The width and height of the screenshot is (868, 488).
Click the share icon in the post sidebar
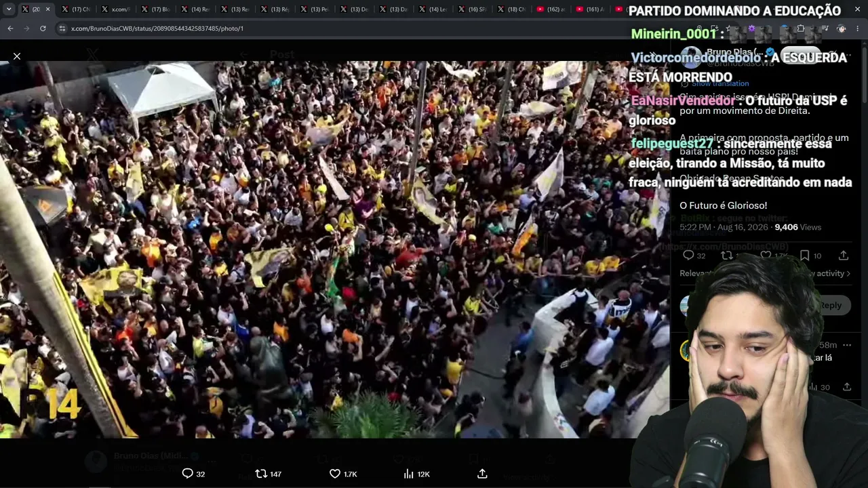pos(843,256)
